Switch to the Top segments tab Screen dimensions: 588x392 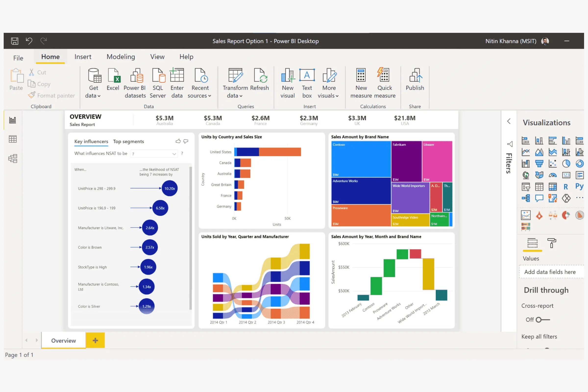[128, 142]
